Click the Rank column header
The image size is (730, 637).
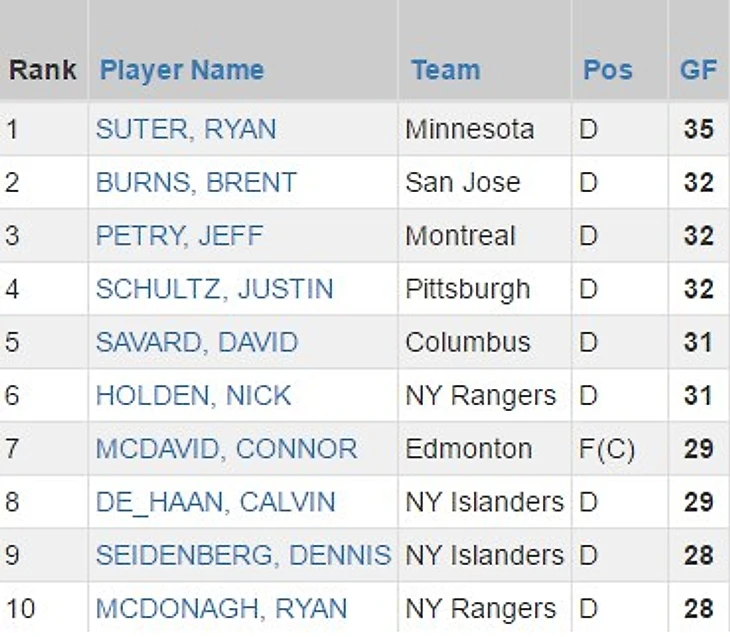tap(43, 70)
